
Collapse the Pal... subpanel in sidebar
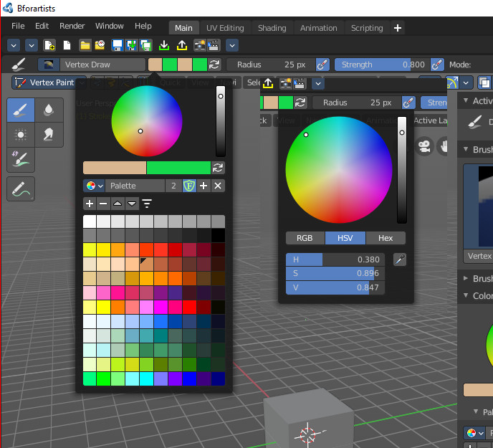[x=476, y=411]
